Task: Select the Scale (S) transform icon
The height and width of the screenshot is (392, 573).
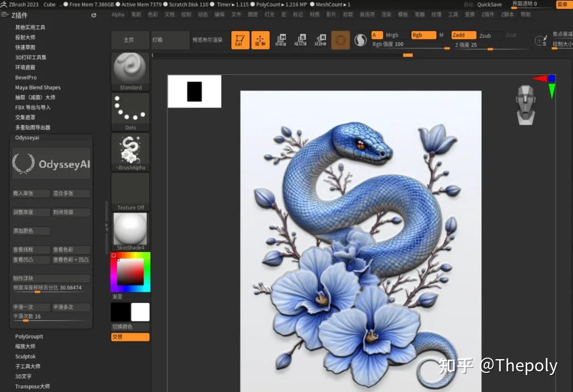Action: point(300,40)
